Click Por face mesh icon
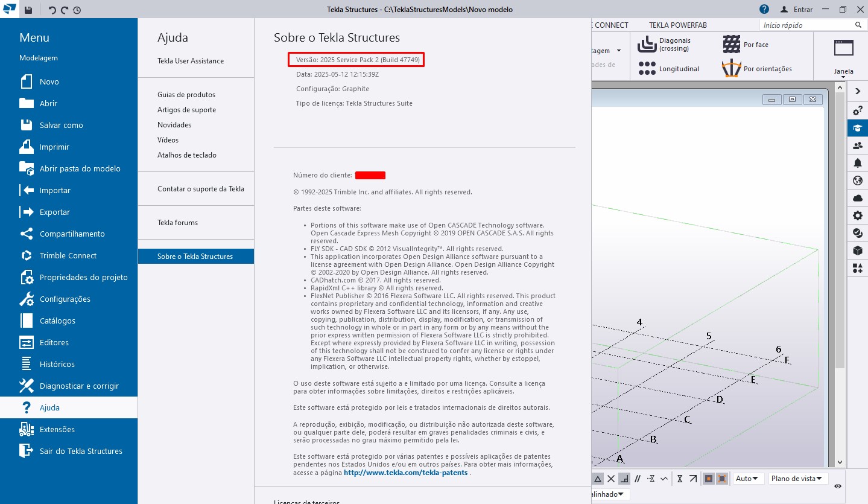 click(732, 44)
